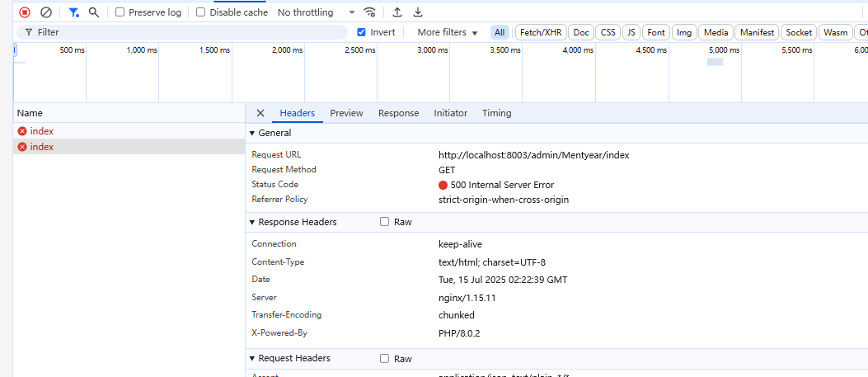Stop recording network log
Screen dimensions: 868x377
coord(25,12)
